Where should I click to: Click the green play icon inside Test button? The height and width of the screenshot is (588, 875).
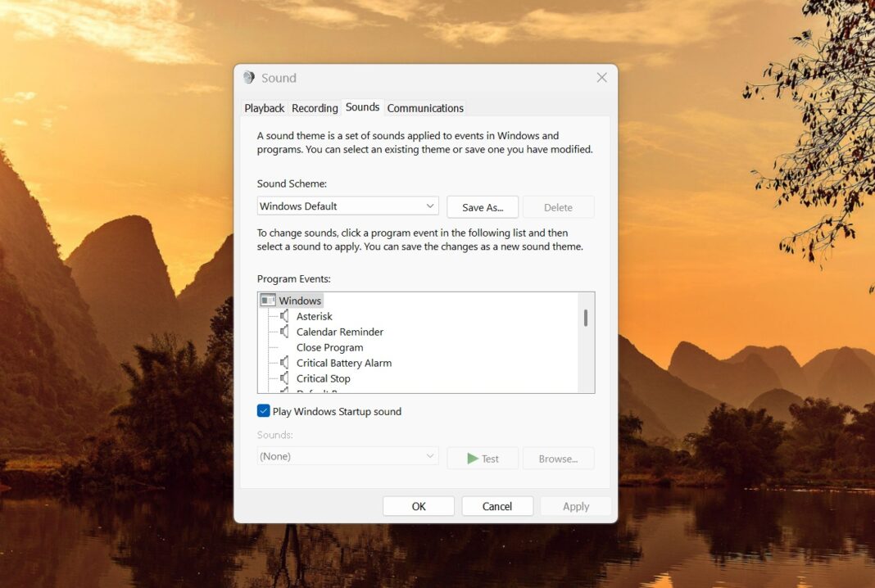click(473, 458)
